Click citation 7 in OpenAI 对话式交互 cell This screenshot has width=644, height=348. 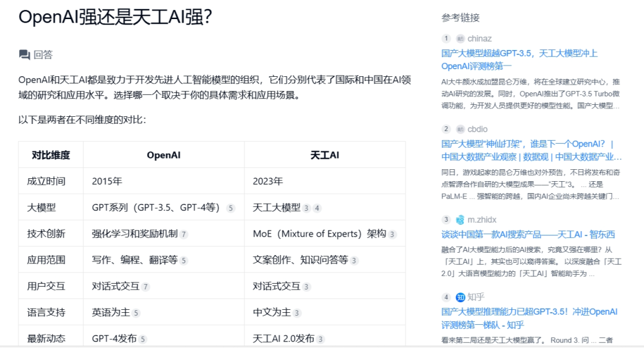pyautogui.click(x=145, y=287)
